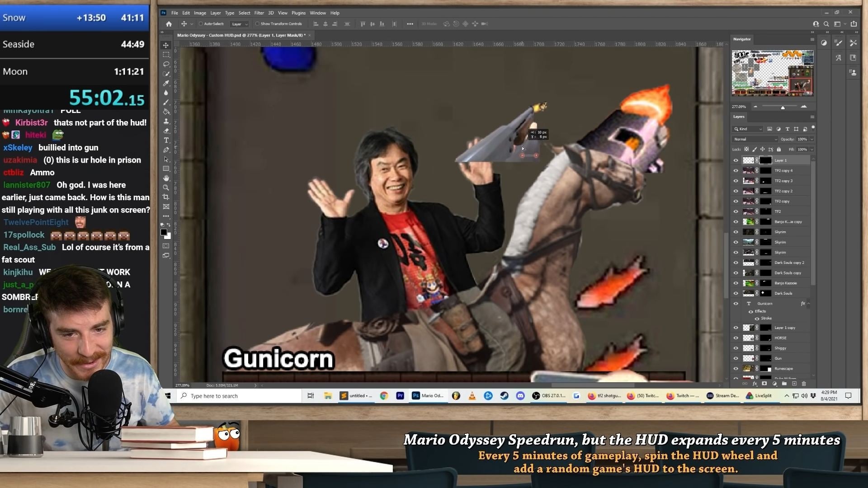Hide the Skyrim layer
Viewport: 868px width, 488px height.
tap(736, 232)
